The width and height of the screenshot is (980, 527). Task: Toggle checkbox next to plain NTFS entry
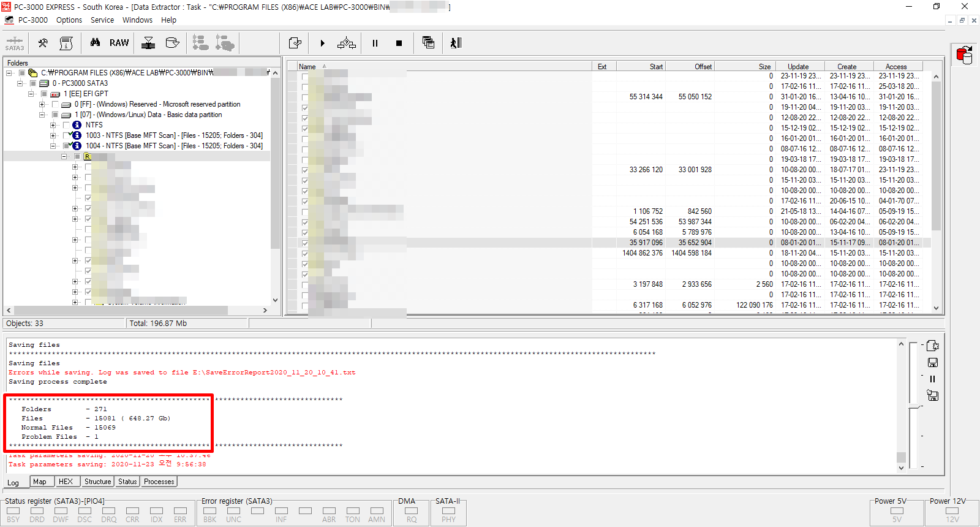point(66,125)
